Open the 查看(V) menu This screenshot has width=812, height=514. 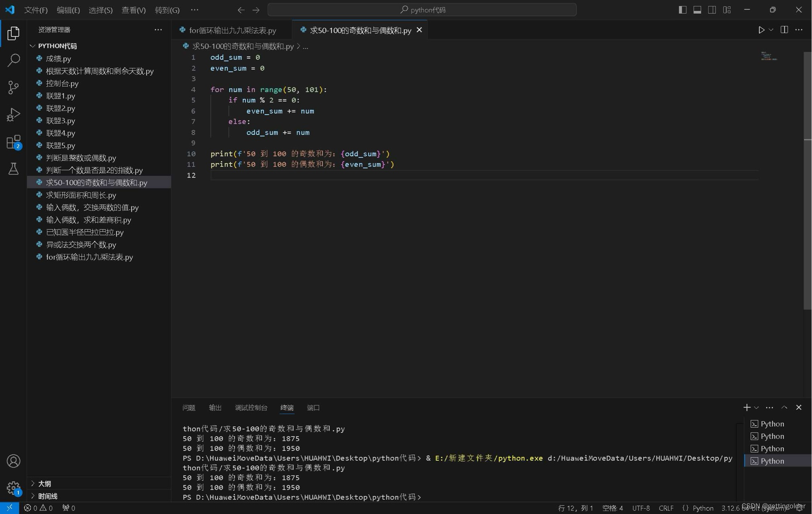(x=133, y=10)
